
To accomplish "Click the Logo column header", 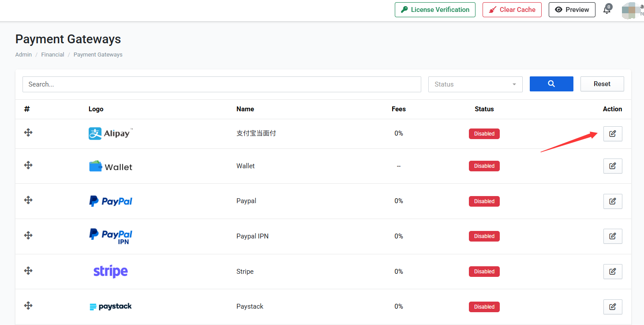I will tap(96, 109).
